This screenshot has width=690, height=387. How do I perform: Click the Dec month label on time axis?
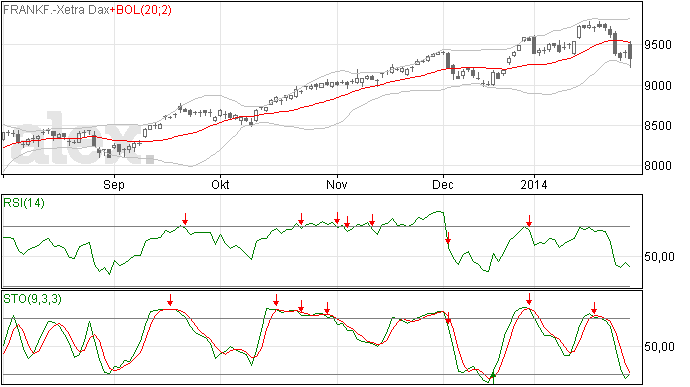pos(443,184)
